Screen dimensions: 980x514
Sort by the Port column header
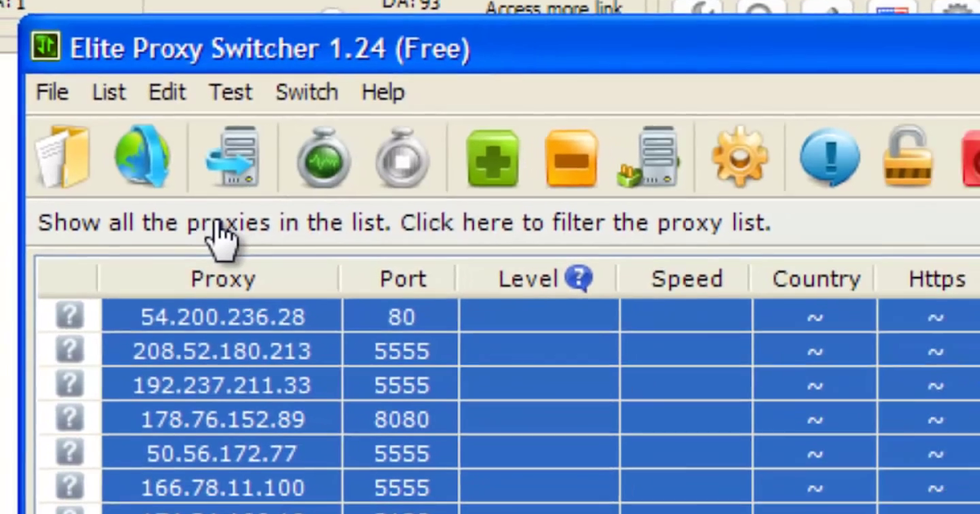(400, 279)
